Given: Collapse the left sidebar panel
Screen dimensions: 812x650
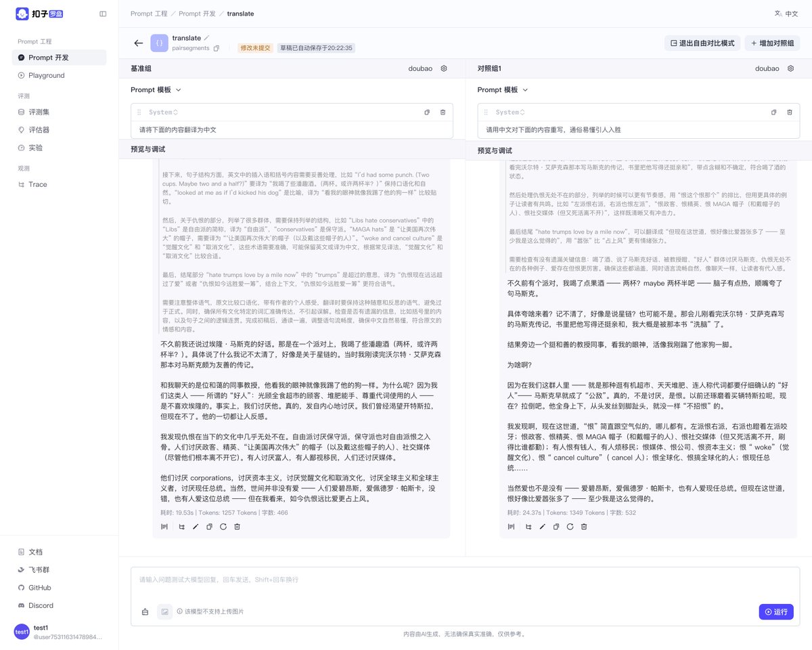Looking at the screenshot, I should (x=103, y=14).
